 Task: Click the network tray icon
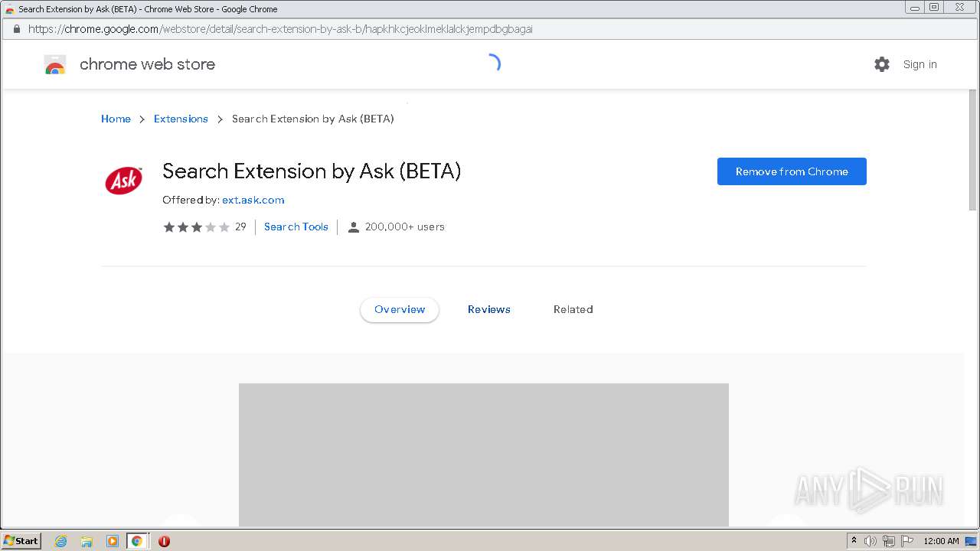[x=889, y=541]
